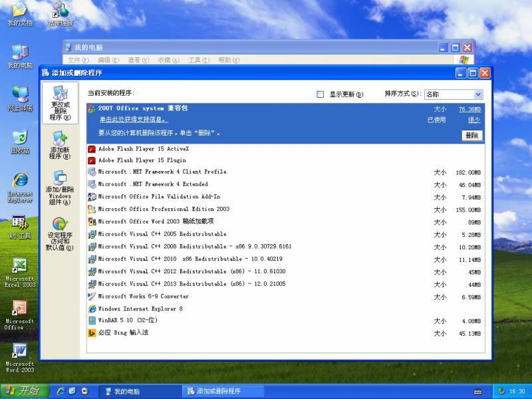Screen dimensions: 532x399
Task: Select the 我的电脑 desktop icon
Action: 20,57
